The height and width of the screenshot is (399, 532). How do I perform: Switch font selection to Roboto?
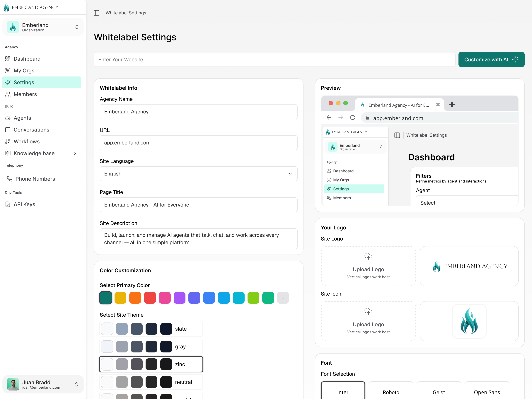click(391, 392)
